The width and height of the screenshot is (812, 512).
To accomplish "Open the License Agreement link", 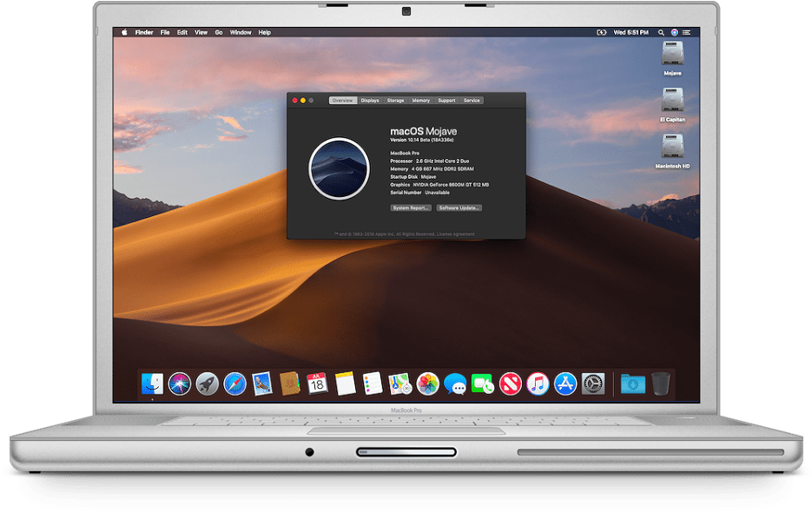I will (459, 234).
